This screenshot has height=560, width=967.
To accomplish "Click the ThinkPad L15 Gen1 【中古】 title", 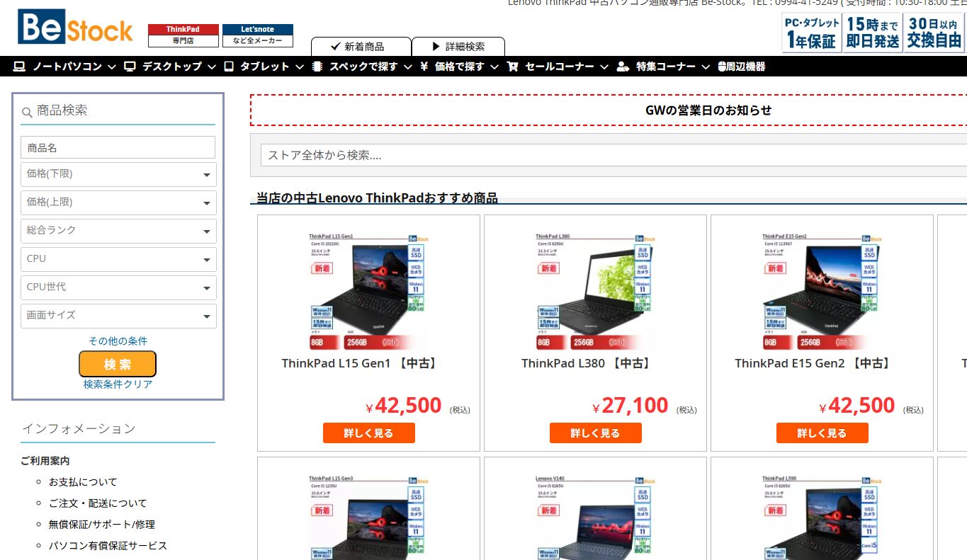I will pyautogui.click(x=360, y=363).
